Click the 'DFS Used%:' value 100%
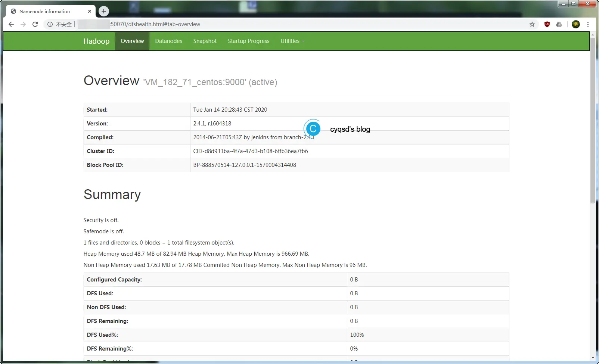 [357, 335]
